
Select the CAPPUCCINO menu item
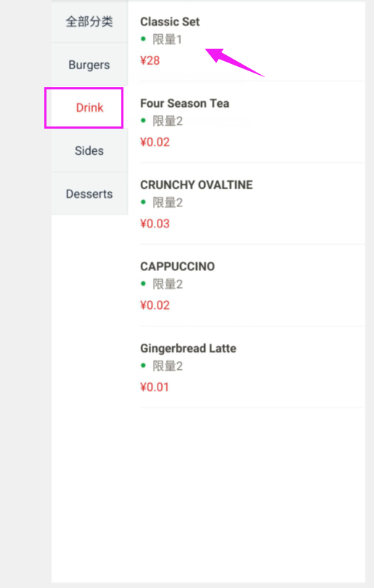pyautogui.click(x=253, y=286)
